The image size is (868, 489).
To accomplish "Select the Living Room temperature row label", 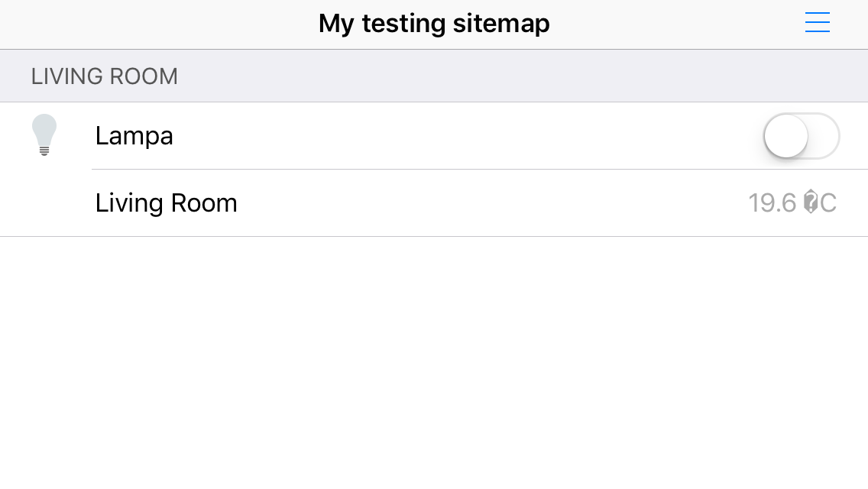I will click(x=166, y=203).
